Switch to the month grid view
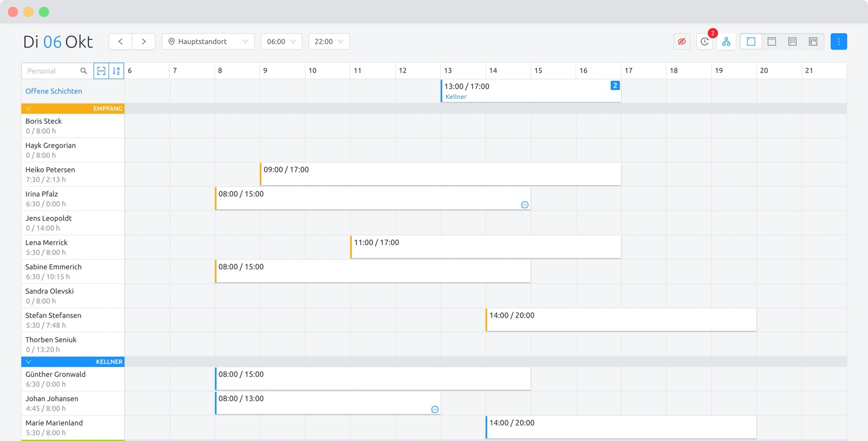This screenshot has width=868, height=441. [x=793, y=41]
